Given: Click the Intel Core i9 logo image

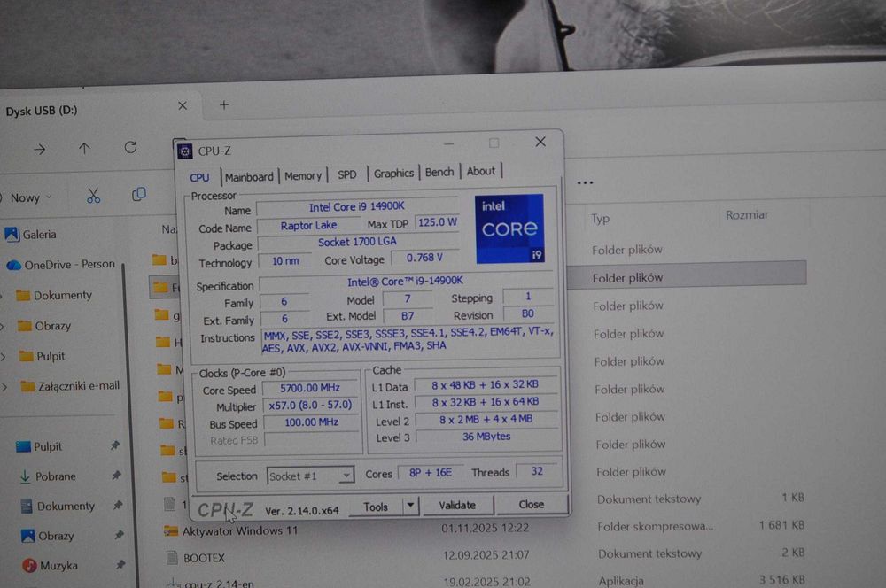Looking at the screenshot, I should [509, 228].
